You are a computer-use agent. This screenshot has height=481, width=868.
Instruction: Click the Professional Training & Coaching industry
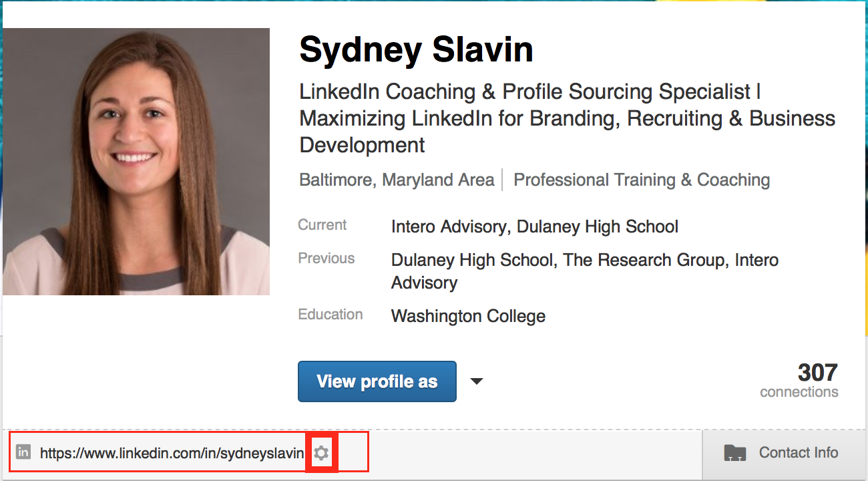coord(642,180)
